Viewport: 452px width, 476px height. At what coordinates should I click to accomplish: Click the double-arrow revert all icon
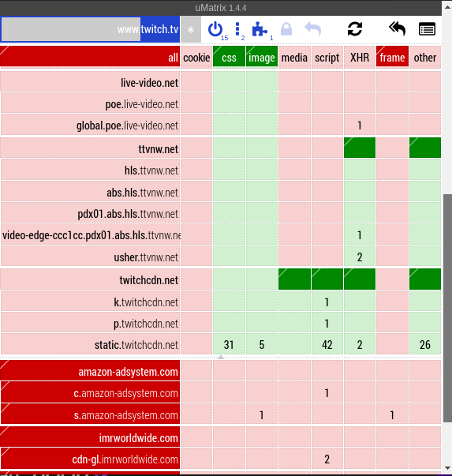click(397, 29)
